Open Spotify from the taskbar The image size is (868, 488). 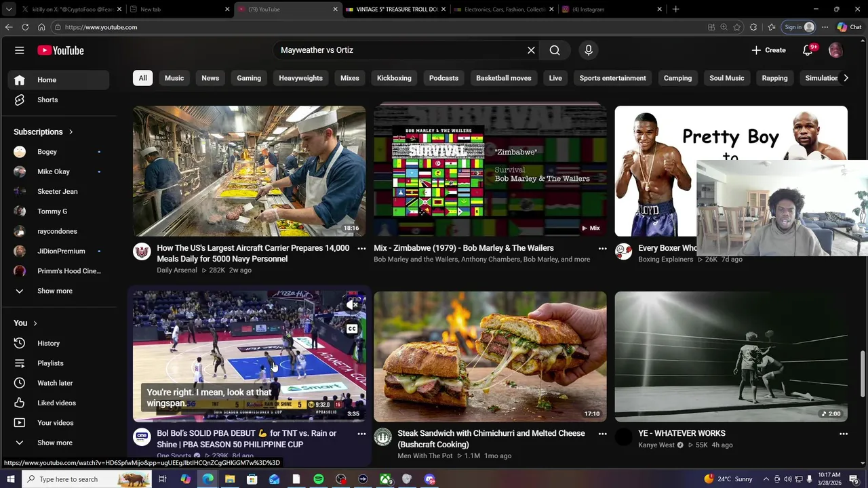point(319,479)
